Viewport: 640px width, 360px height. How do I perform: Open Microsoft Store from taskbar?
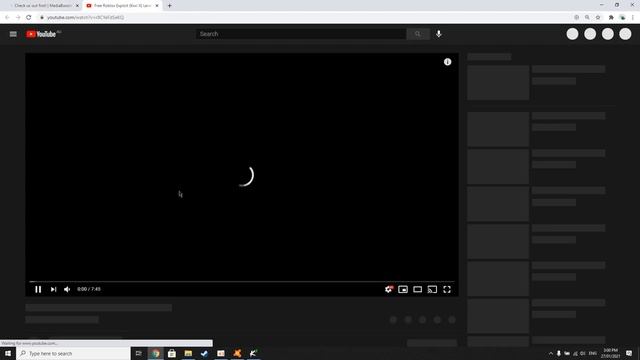(x=172, y=353)
